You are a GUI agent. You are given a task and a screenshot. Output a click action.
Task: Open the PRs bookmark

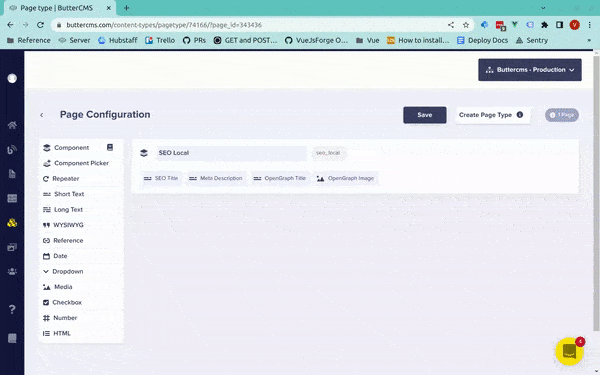pos(194,40)
